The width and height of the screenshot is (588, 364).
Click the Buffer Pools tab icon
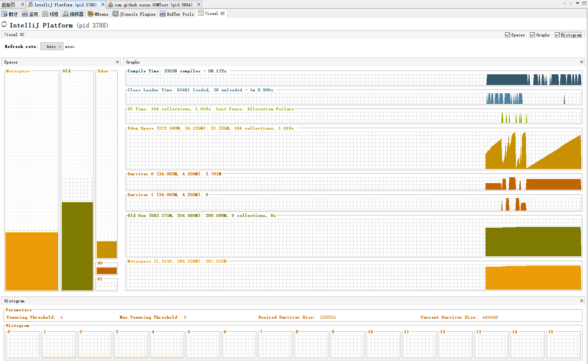click(163, 14)
